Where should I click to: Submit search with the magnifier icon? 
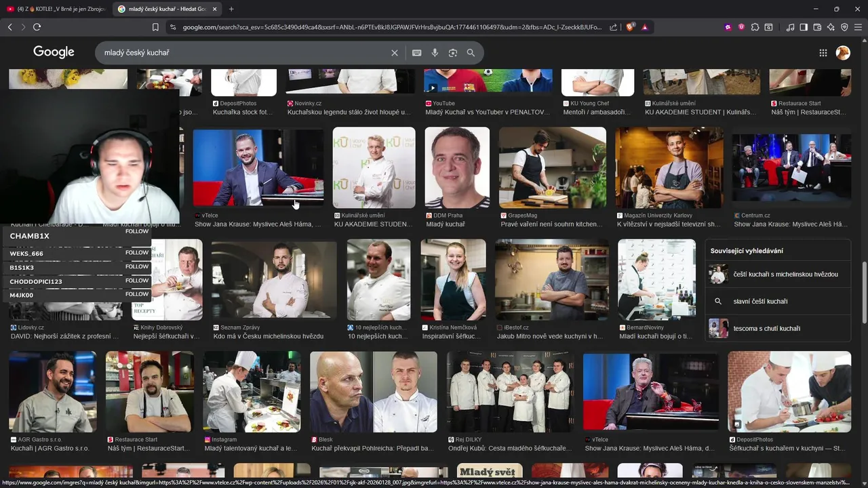471,53
